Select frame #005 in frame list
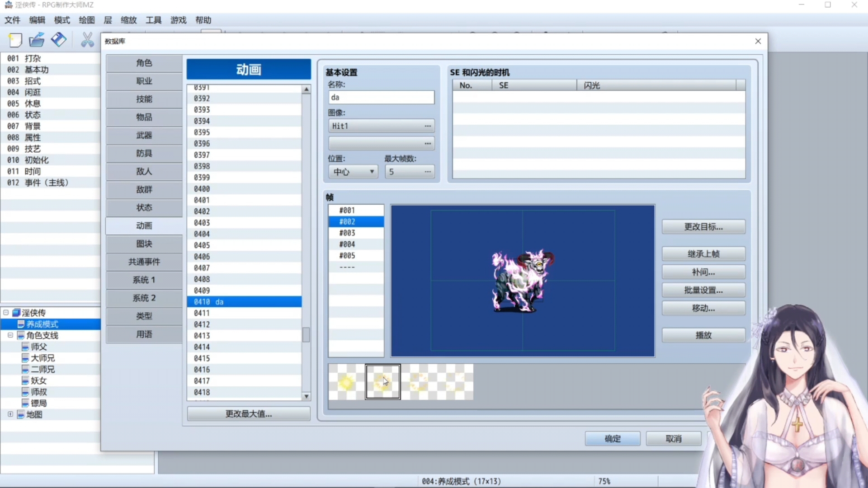 [x=356, y=255]
